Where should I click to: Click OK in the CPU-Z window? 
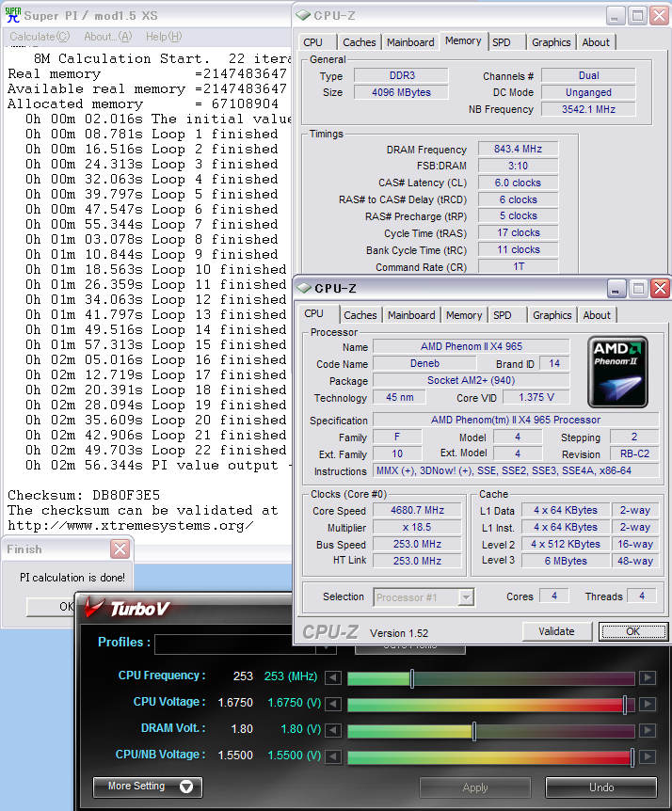[633, 631]
